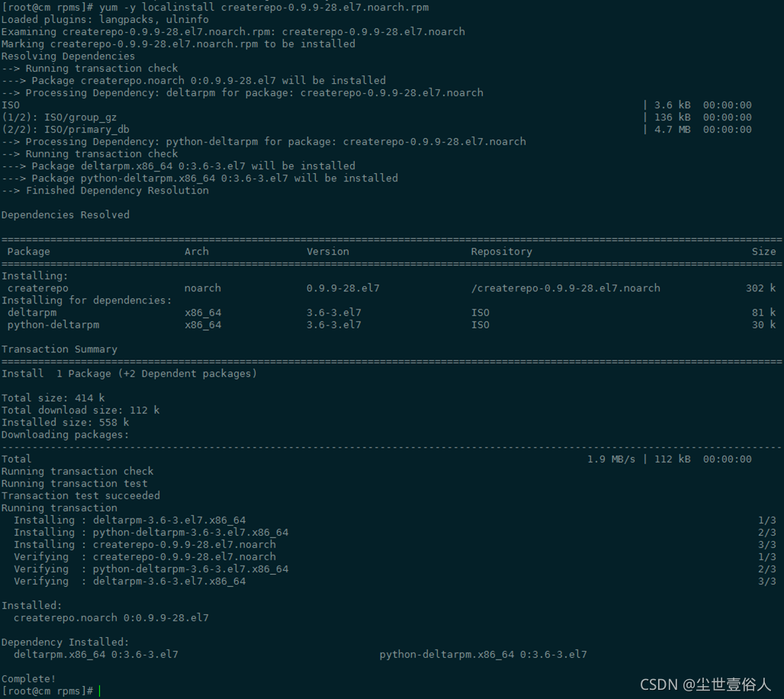Click the 'Package' column header
Image resolution: width=784 pixels, height=699 pixels.
[x=28, y=252]
